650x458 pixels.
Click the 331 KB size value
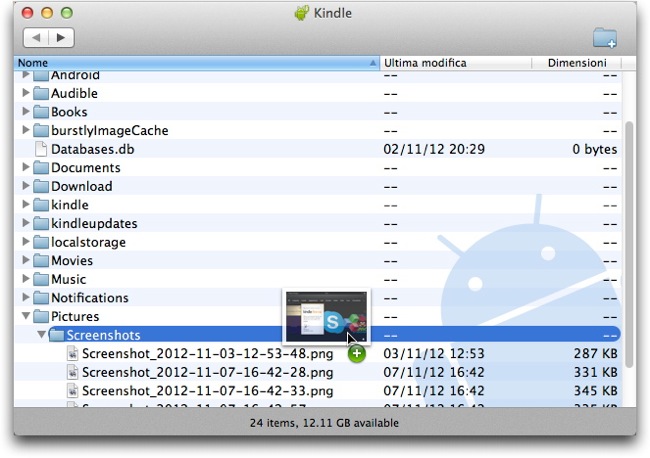pyautogui.click(x=595, y=372)
